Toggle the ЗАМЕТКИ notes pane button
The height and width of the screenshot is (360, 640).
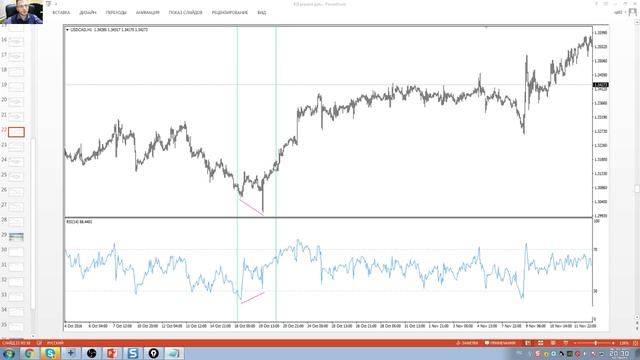tap(467, 343)
